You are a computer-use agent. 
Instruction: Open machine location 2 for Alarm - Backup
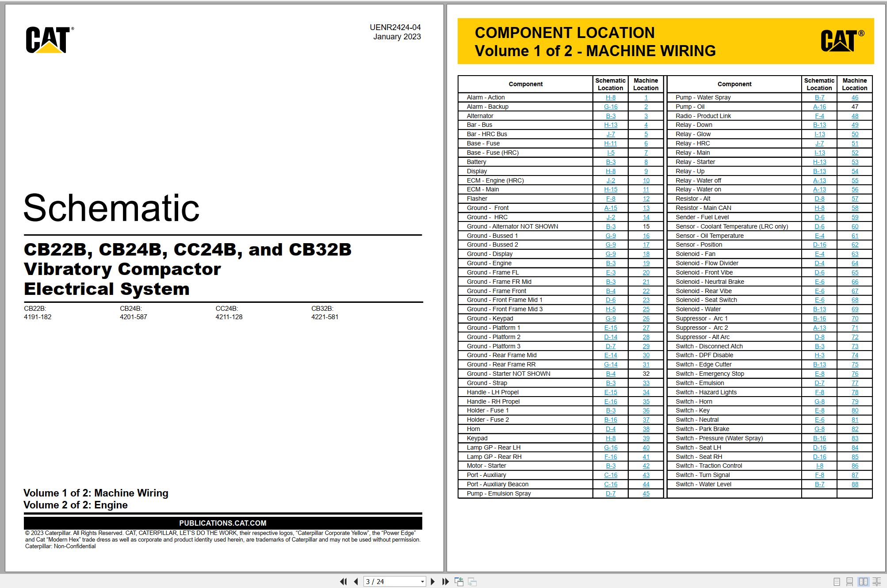click(646, 107)
